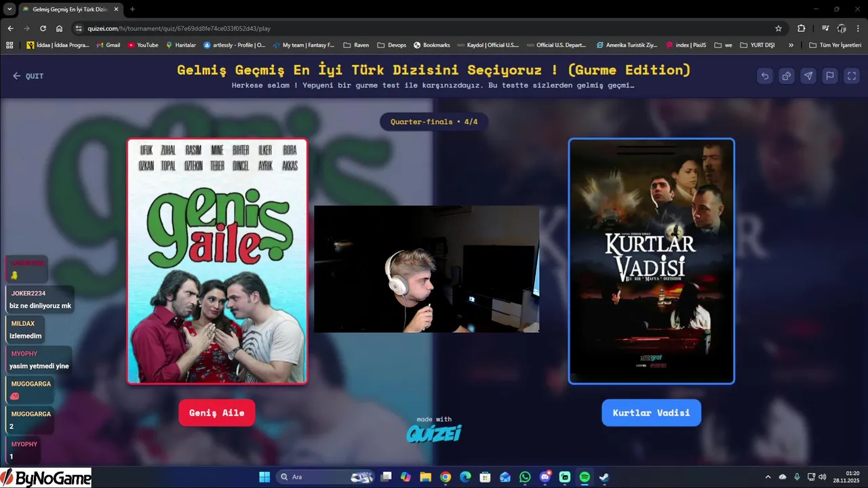Select the Geniş Aile poster image
The width and height of the screenshot is (868, 488).
pos(217,261)
